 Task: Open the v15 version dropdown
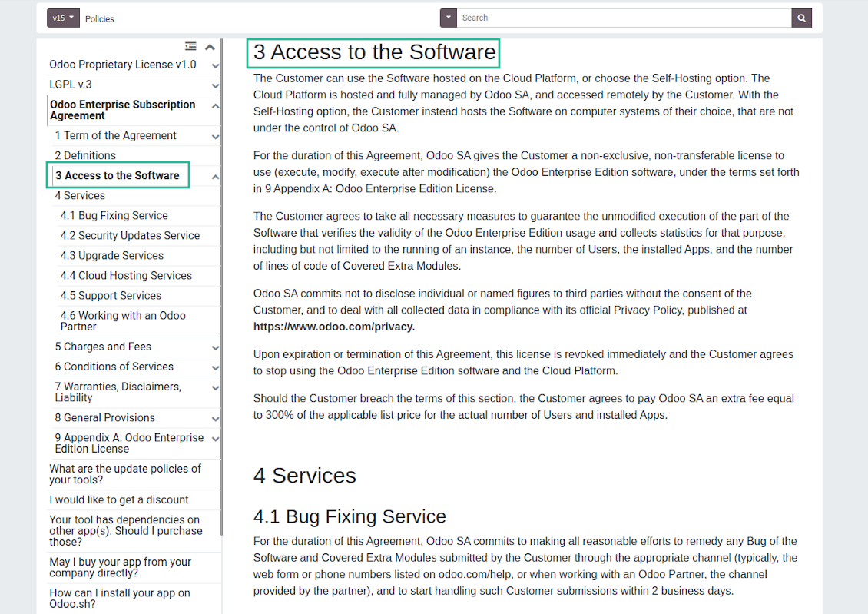(x=63, y=18)
